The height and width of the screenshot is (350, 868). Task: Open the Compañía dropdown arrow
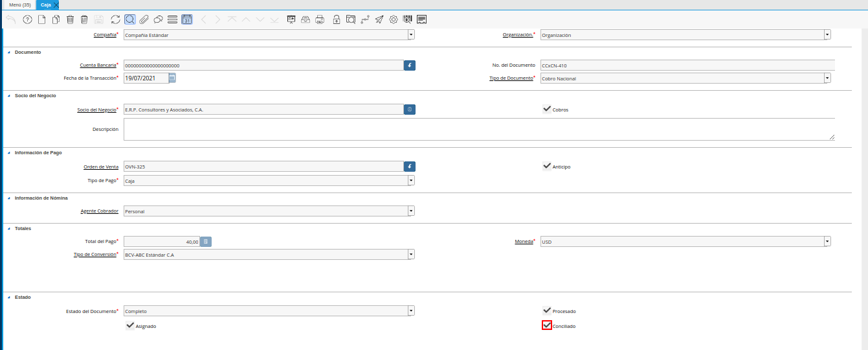[411, 35]
